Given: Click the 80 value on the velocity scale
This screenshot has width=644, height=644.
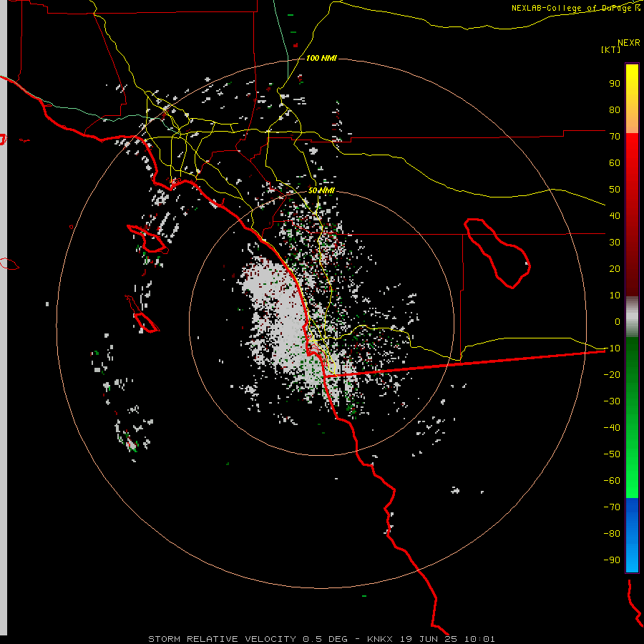Looking at the screenshot, I should [x=615, y=109].
